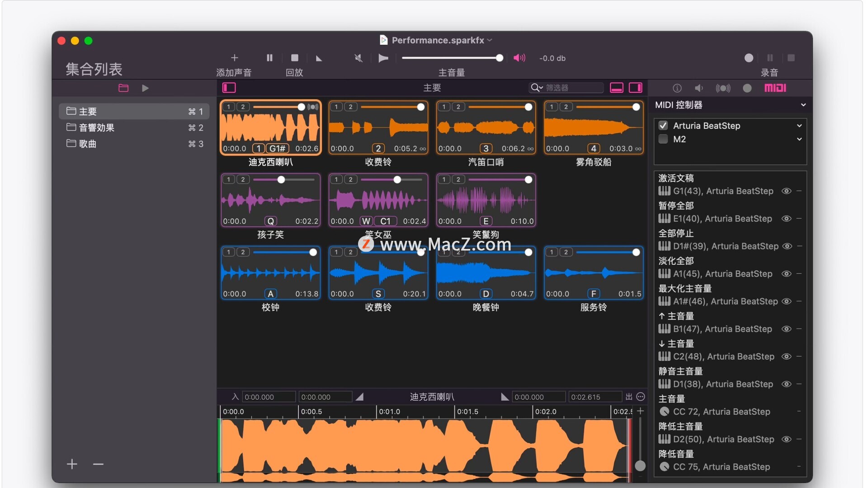
Task: Open the search magnifier filter dropdown
Action: (537, 88)
